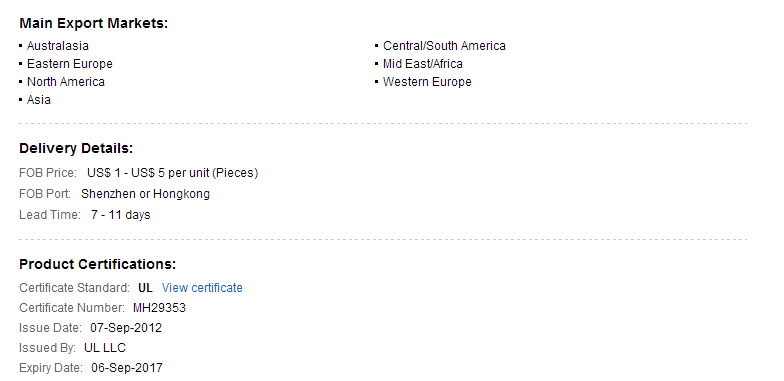Click the FOB Port label

tap(45, 194)
